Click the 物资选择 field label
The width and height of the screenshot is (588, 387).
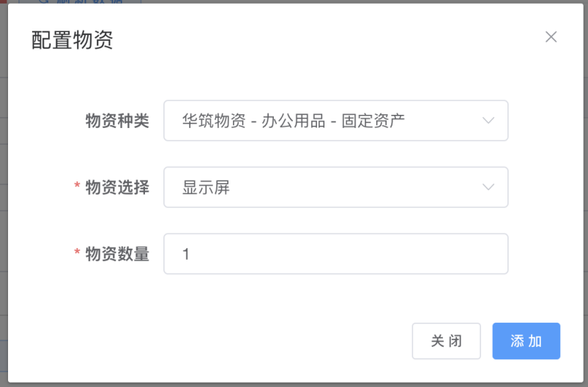point(117,187)
